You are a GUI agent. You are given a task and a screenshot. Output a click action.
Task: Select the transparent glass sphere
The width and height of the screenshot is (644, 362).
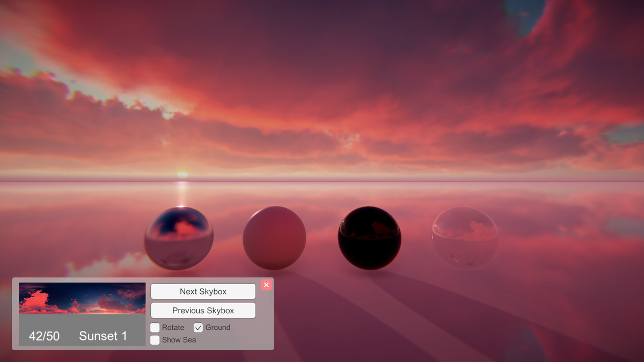click(464, 237)
